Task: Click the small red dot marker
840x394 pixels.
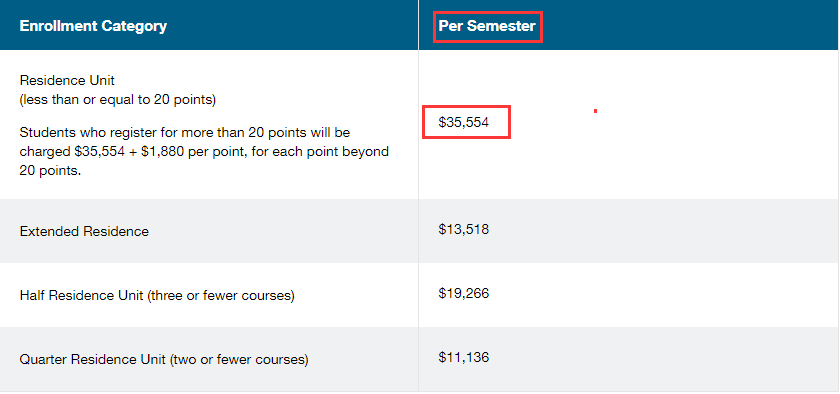Action: click(595, 111)
